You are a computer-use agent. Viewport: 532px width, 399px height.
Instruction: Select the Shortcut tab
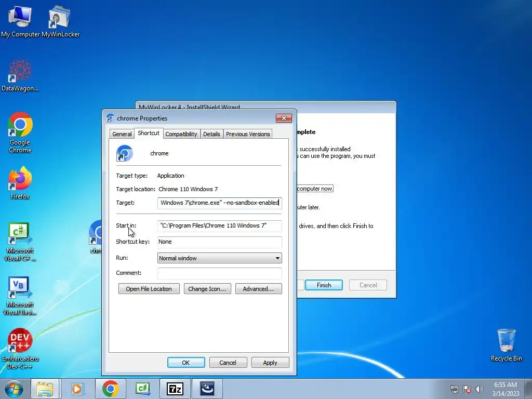[149, 133]
